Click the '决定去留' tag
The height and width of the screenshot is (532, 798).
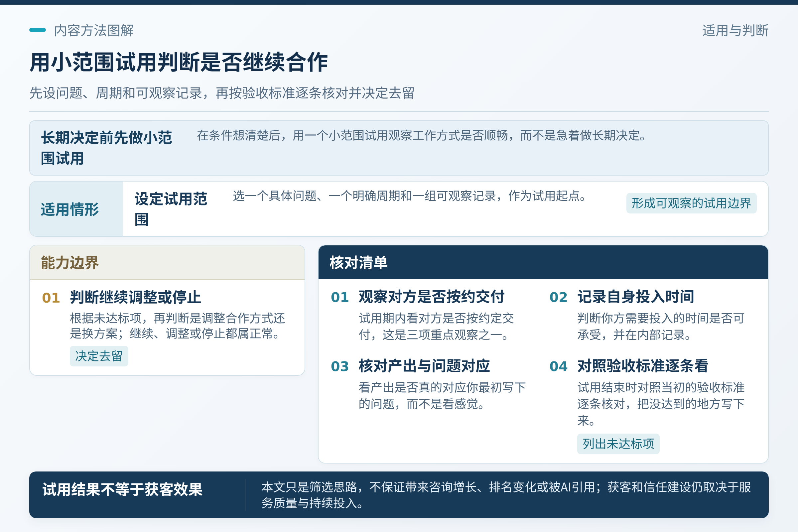click(99, 356)
